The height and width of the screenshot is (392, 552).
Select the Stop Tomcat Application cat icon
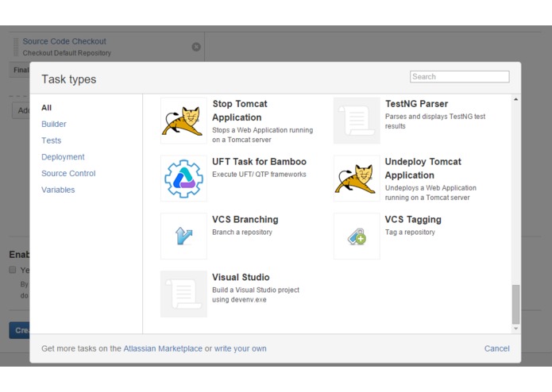pyautogui.click(x=183, y=121)
